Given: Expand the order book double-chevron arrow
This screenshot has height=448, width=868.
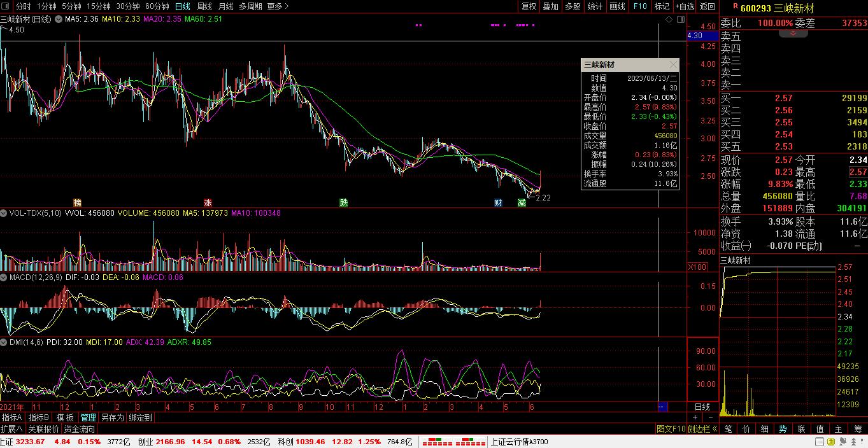Looking at the screenshot, I should pyautogui.click(x=793, y=34).
